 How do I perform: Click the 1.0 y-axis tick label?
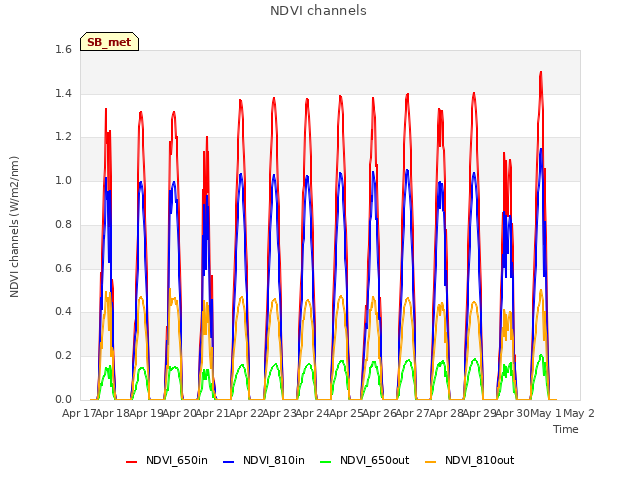[63, 180]
